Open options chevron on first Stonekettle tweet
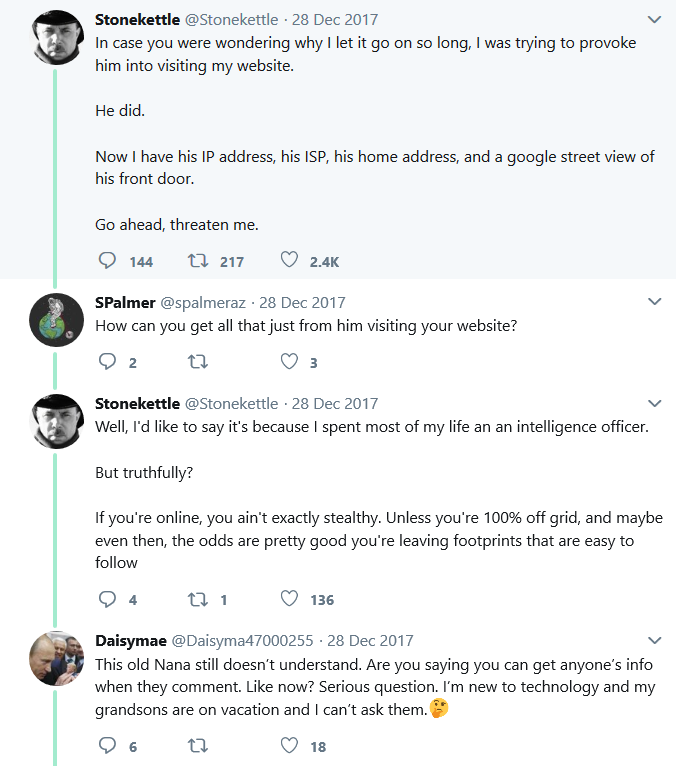The image size is (676, 766). (654, 20)
